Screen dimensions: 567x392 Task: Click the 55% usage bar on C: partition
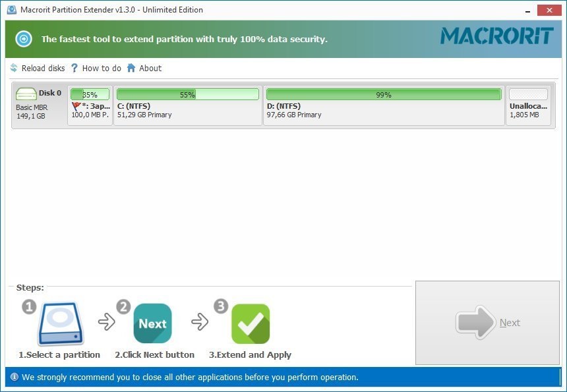click(187, 94)
